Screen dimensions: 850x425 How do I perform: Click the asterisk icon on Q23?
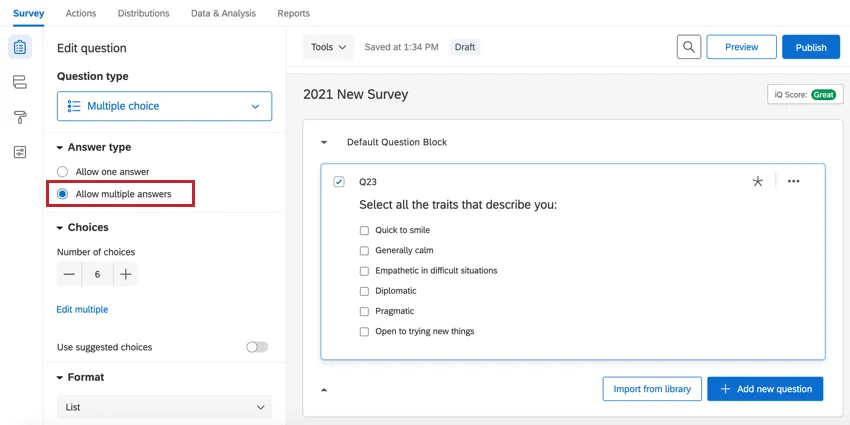[757, 181]
